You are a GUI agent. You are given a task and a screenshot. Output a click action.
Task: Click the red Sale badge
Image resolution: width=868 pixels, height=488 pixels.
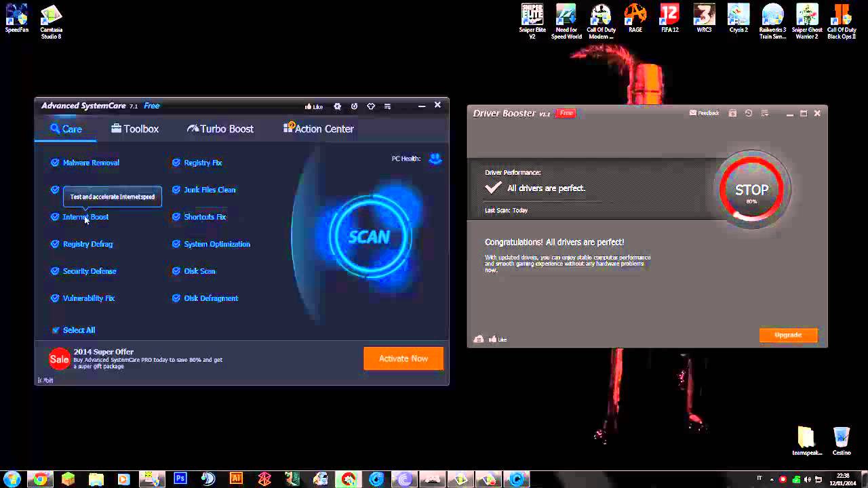tap(59, 359)
